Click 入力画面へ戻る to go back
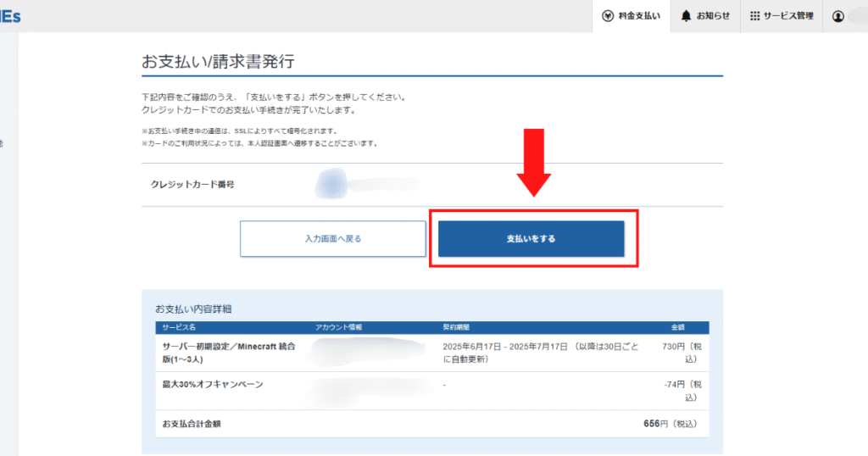Image resolution: width=868 pixels, height=456 pixels. point(332,239)
